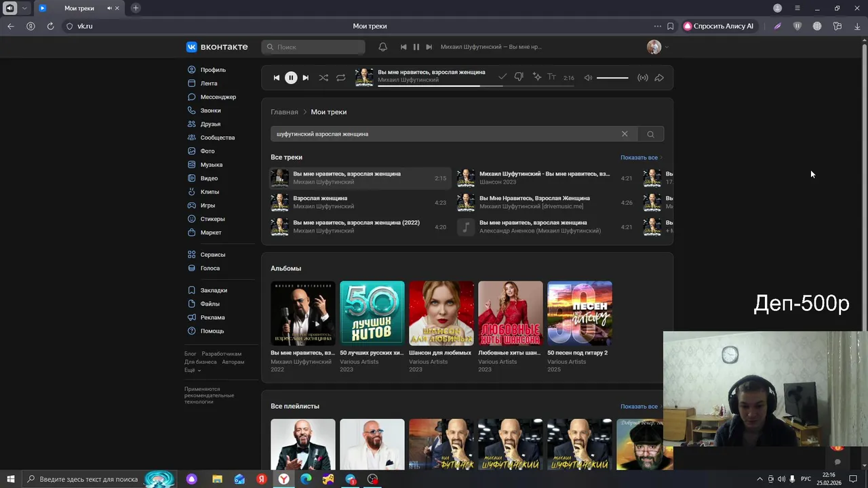868x488 pixels.
Task: Share the current track arrow icon
Action: [659, 77]
